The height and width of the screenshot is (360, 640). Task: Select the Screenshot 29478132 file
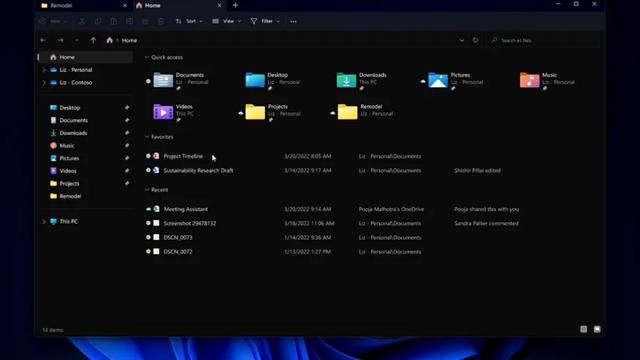190,223
